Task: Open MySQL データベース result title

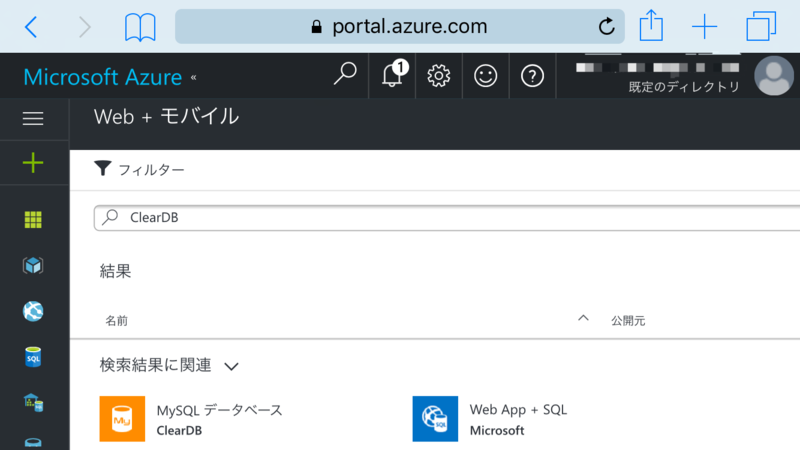Action: pos(219,410)
